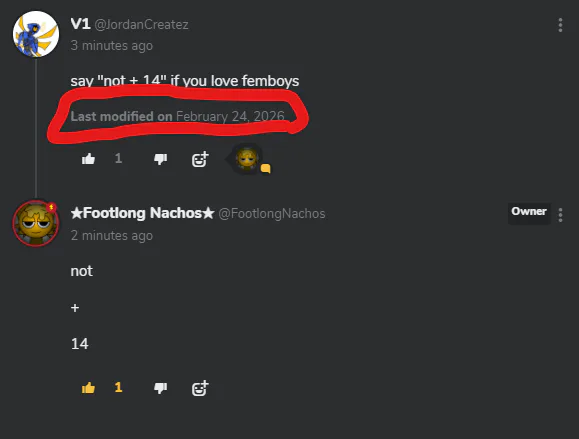Visit the @FootlongNachos profile handle

coord(272,214)
